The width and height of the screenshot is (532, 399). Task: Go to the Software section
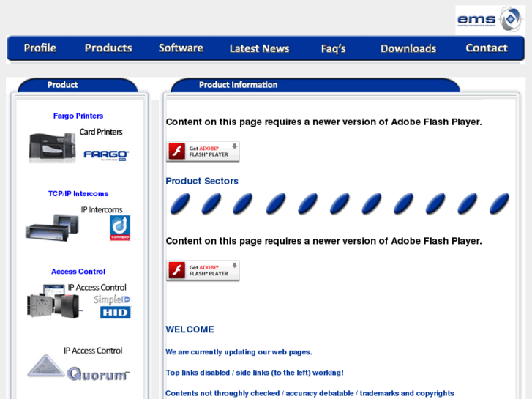coord(181,48)
